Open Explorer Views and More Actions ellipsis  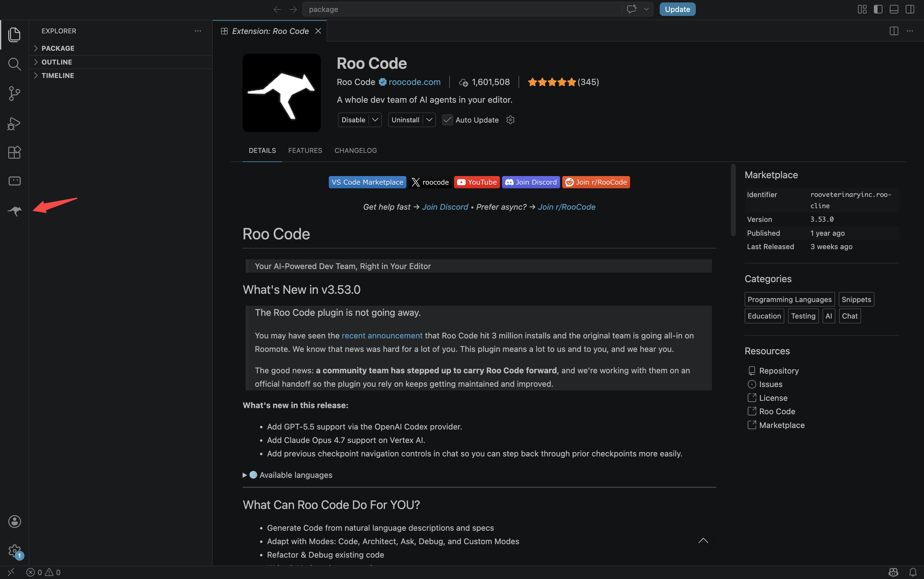(x=198, y=31)
